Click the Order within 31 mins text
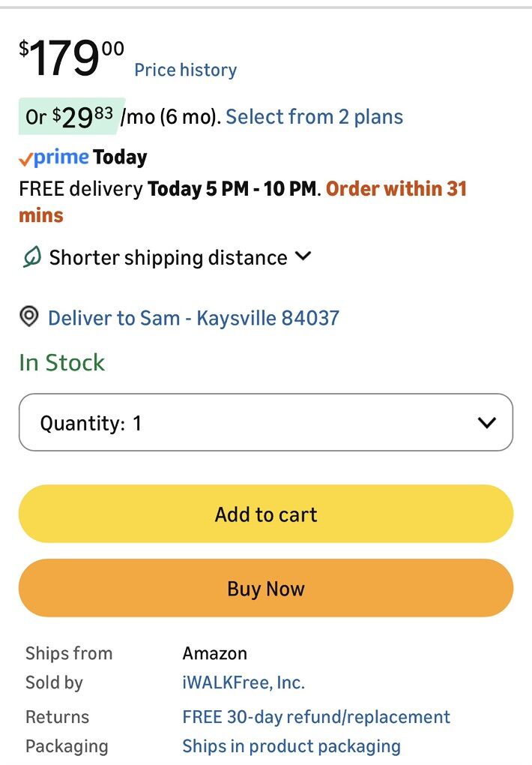The height and width of the screenshot is (765, 532). coord(396,189)
